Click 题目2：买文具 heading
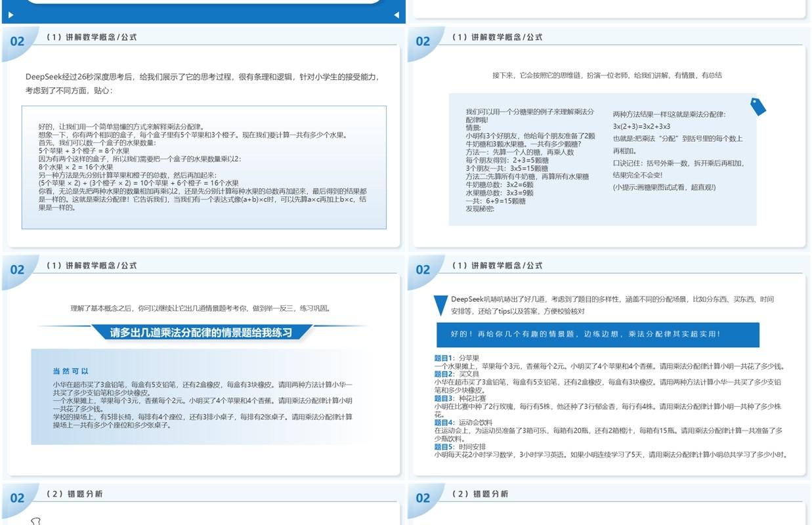The image size is (812, 525). (457, 374)
